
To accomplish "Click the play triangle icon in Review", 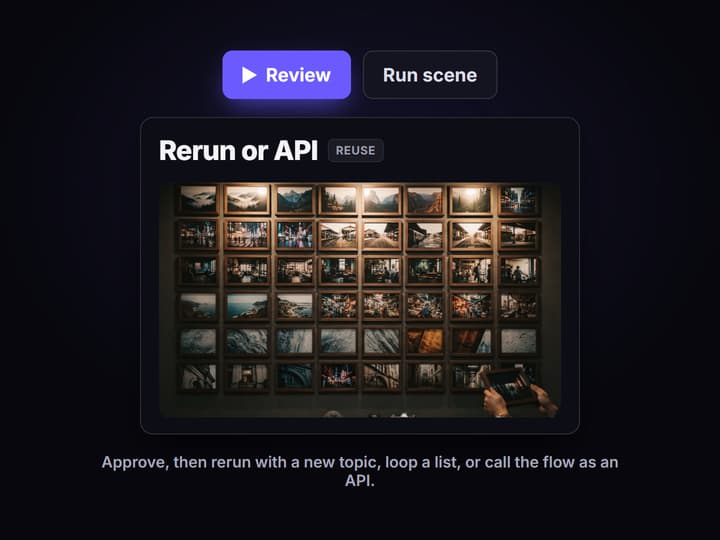I will pos(249,75).
